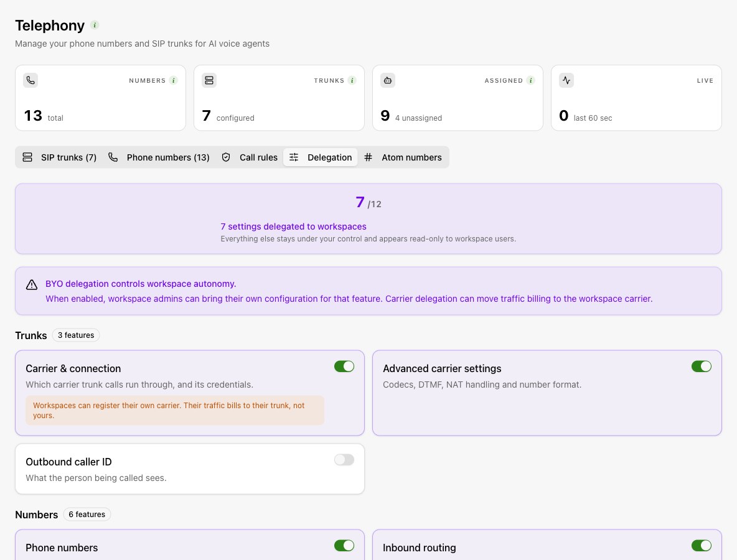Switch to the Phone numbers (13) tab
This screenshot has width=737, height=560.
coord(159,157)
